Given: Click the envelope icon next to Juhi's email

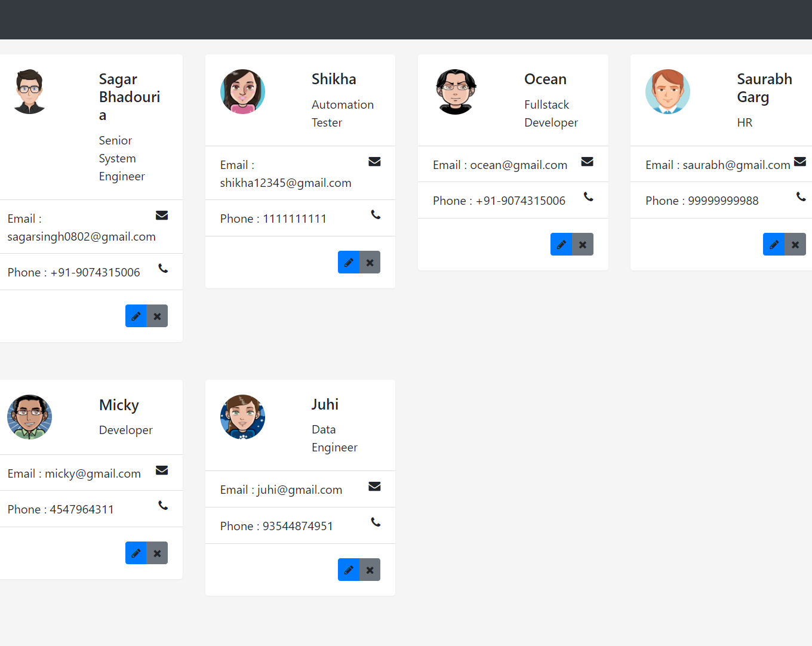Looking at the screenshot, I should [x=374, y=487].
